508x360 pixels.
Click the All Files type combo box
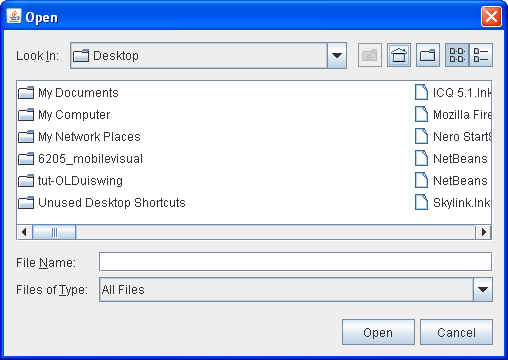[296, 289]
